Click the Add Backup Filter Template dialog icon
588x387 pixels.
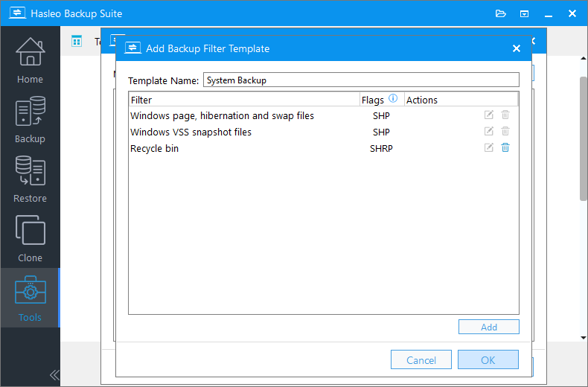132,48
